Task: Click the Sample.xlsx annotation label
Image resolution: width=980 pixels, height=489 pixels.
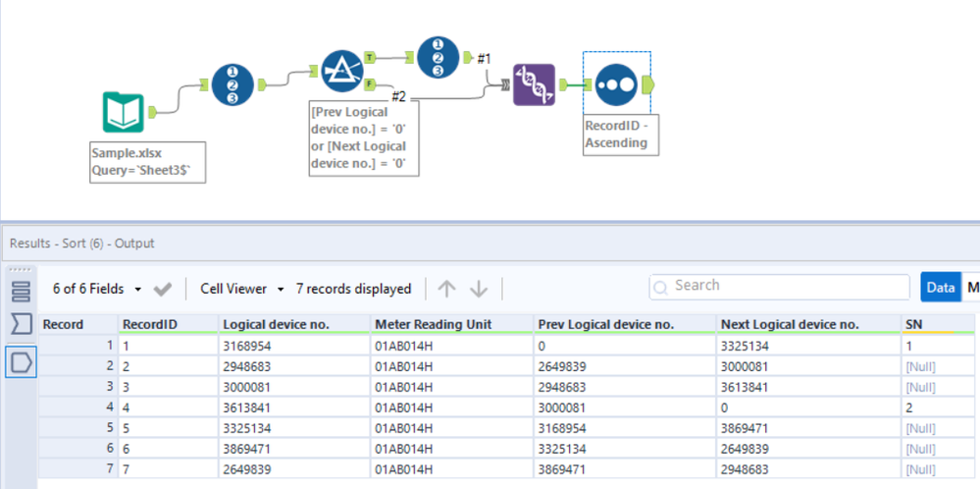Action: [147, 162]
